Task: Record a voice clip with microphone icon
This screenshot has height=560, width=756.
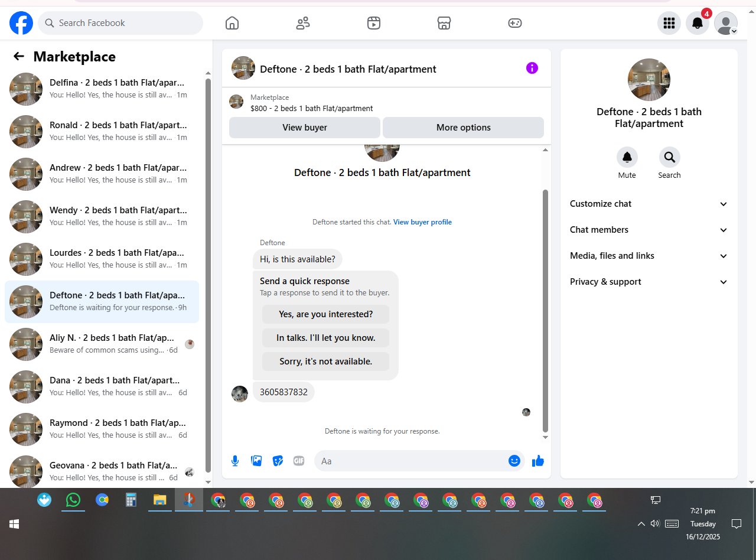Action: coord(235,461)
